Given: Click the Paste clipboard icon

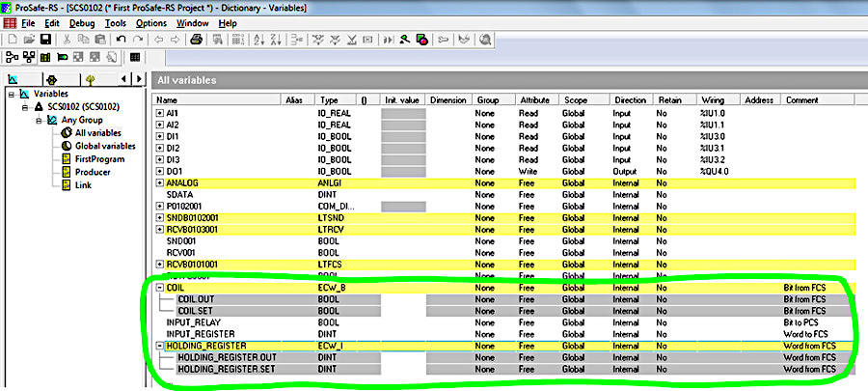Looking at the screenshot, I should [x=100, y=40].
